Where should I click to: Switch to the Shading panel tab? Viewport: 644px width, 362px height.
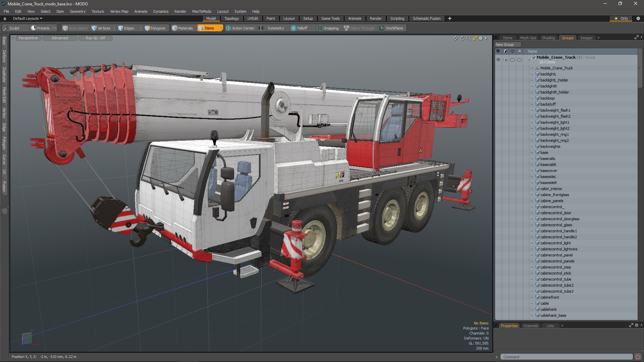[x=548, y=38]
